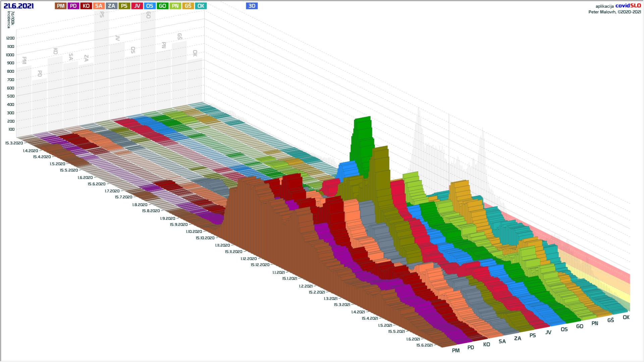Click the OK axis label bottom right

coord(626,317)
